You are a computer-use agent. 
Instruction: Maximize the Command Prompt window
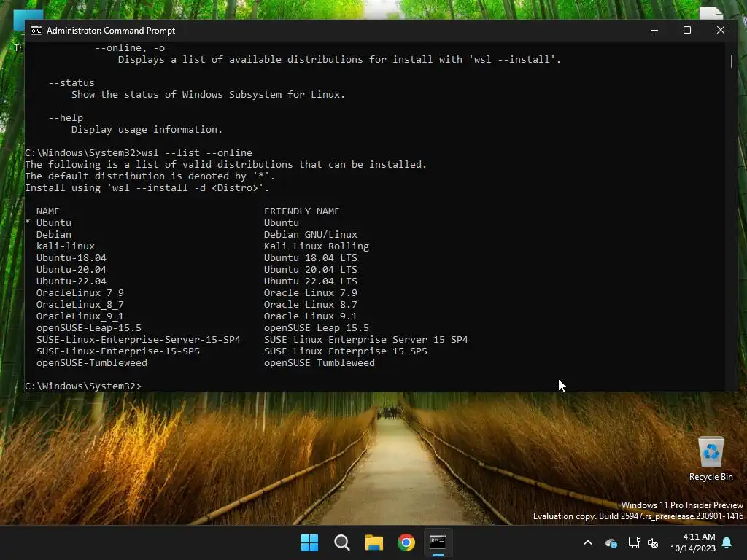click(687, 30)
